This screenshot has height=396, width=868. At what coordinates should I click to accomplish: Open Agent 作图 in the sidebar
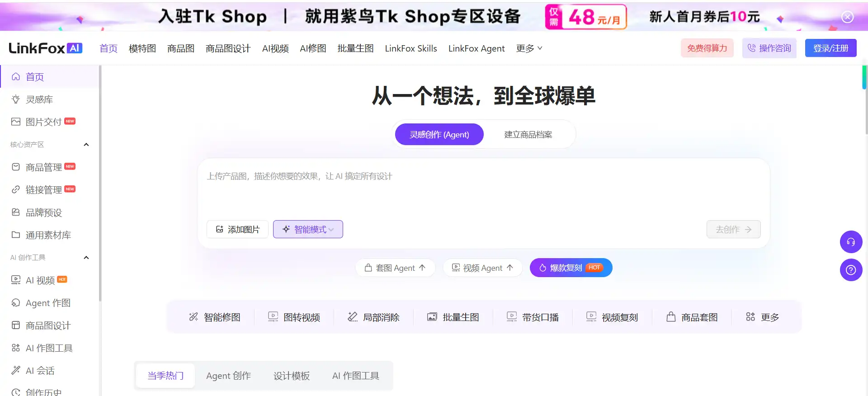(50, 303)
